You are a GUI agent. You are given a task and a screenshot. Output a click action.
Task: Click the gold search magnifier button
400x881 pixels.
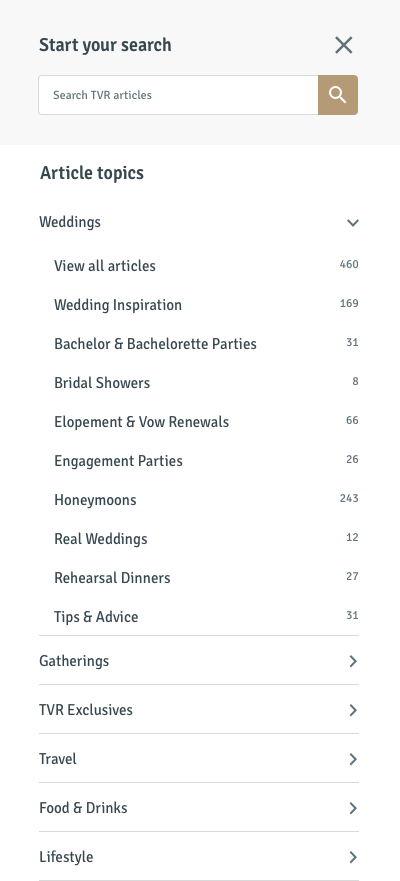[338, 95]
